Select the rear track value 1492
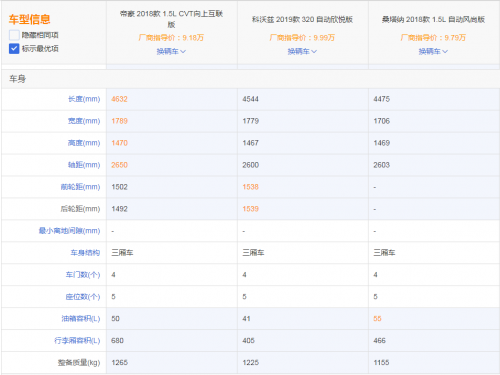 119,209
